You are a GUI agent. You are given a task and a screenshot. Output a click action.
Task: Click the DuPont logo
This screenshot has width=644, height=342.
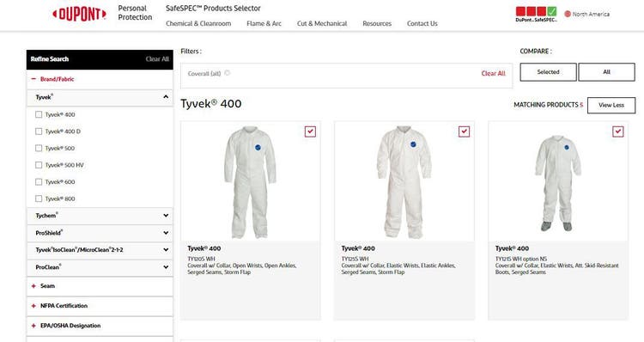pyautogui.click(x=79, y=15)
